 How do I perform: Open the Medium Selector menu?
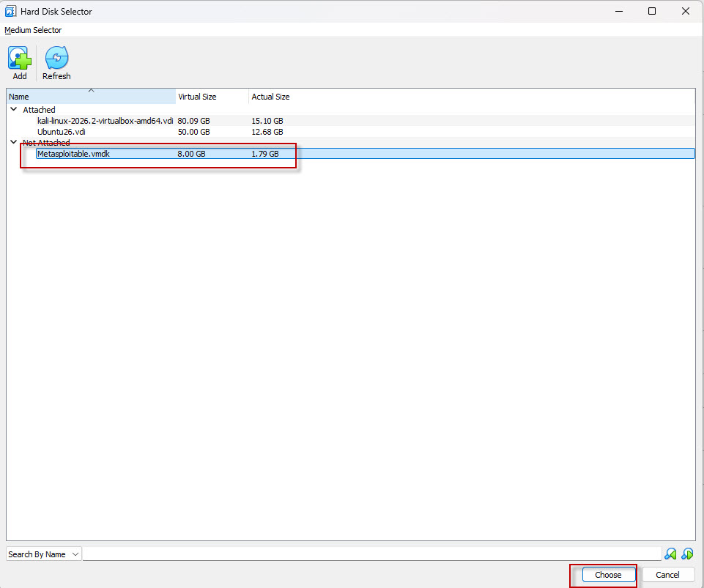click(x=33, y=30)
